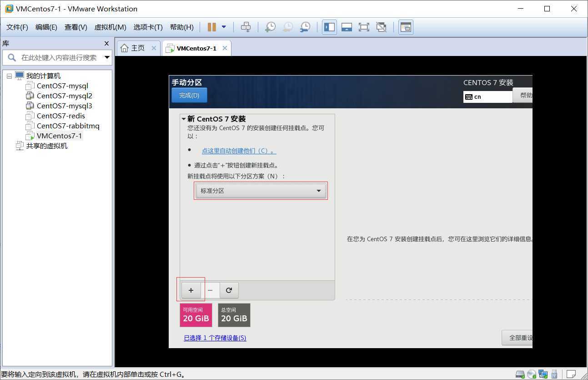The width and height of the screenshot is (588, 380).
Task: Click the 完成(D) button
Action: point(189,95)
